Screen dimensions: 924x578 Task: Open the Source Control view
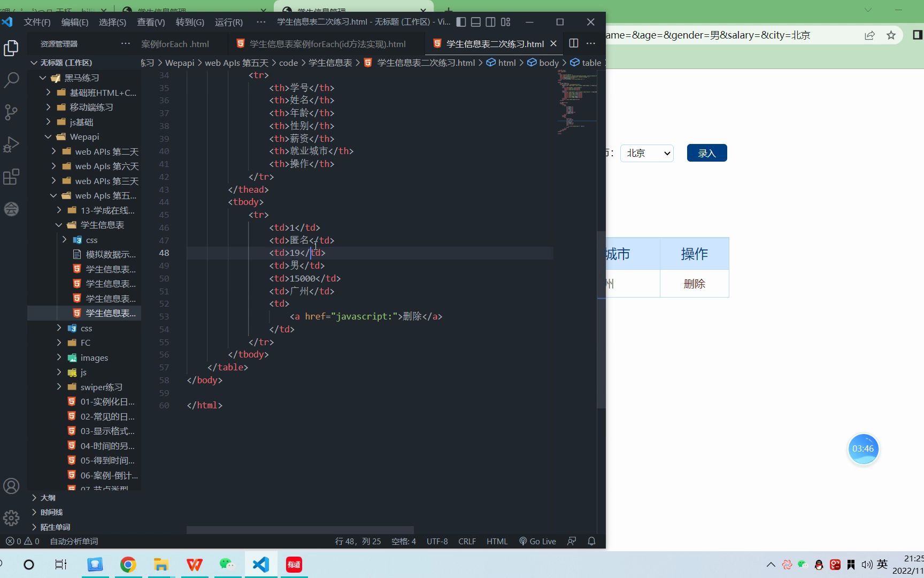pyautogui.click(x=11, y=112)
